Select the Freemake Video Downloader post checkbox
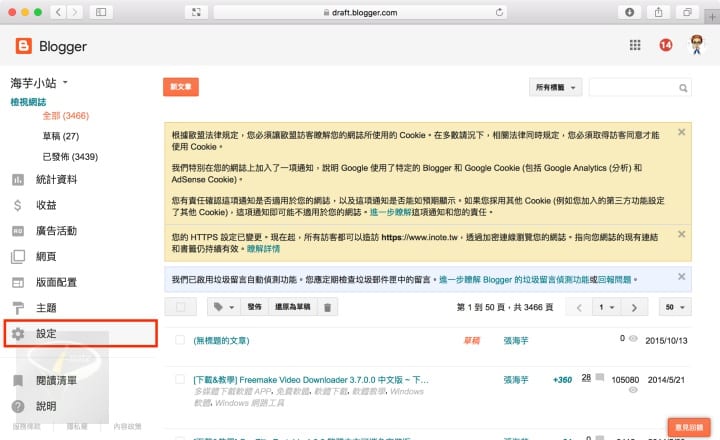The image size is (720, 440). [180, 380]
